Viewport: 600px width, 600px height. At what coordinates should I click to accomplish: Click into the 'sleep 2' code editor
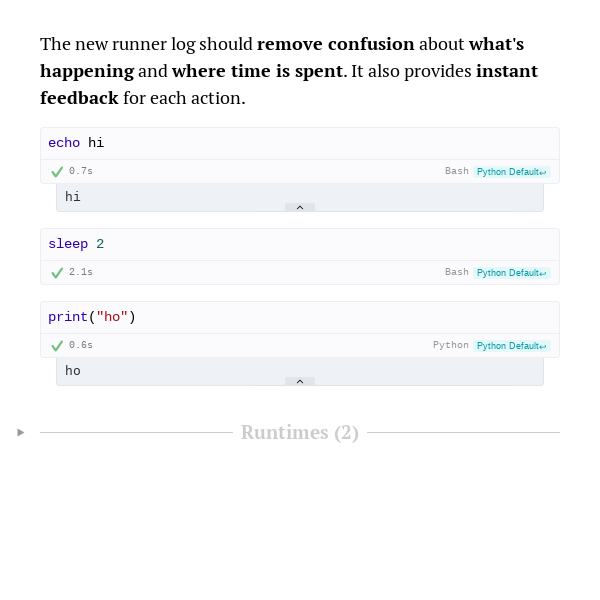click(300, 245)
